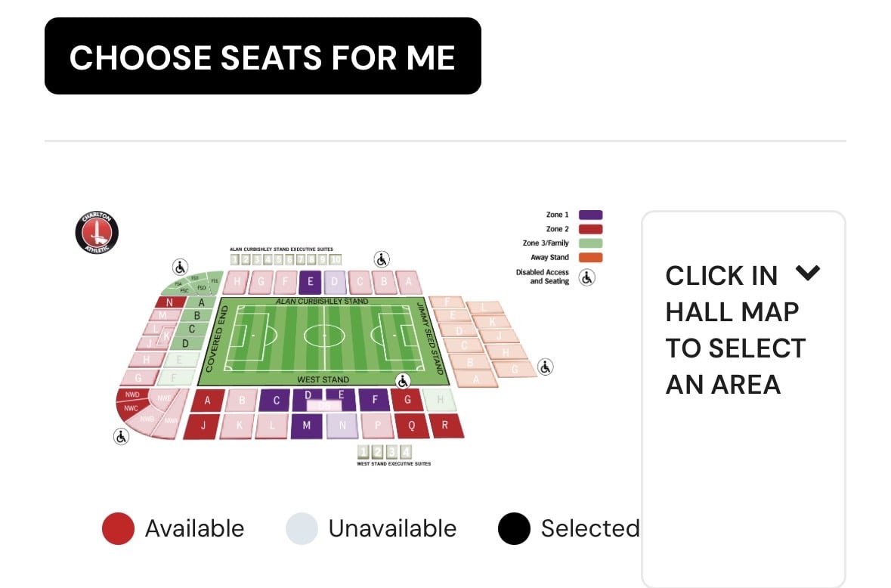This screenshot has height=588, width=891.
Task: Select red block R in the West Stand
Action: [445, 426]
